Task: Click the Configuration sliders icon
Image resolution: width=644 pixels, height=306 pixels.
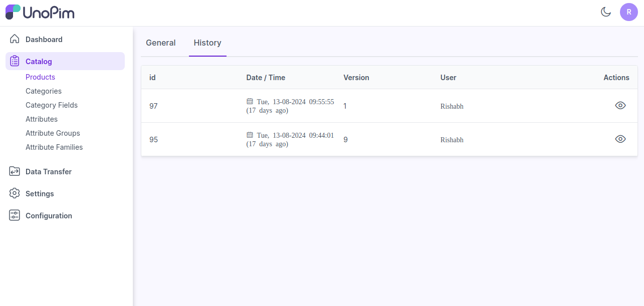Action: (15, 215)
